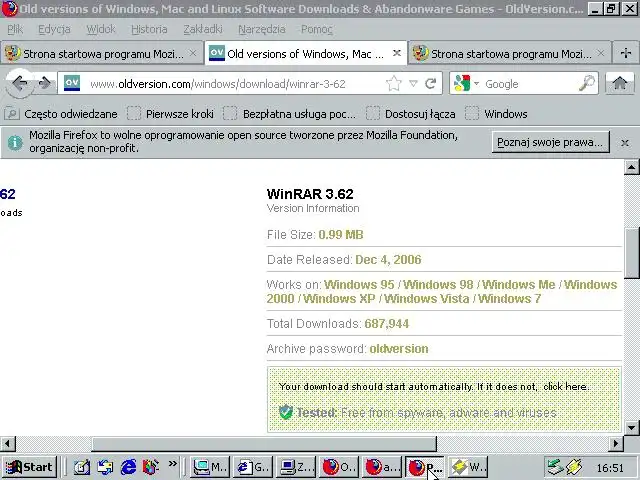Click the vertical scrollbar down arrow
Viewport: 640px width, 480px height.
[x=631, y=427]
